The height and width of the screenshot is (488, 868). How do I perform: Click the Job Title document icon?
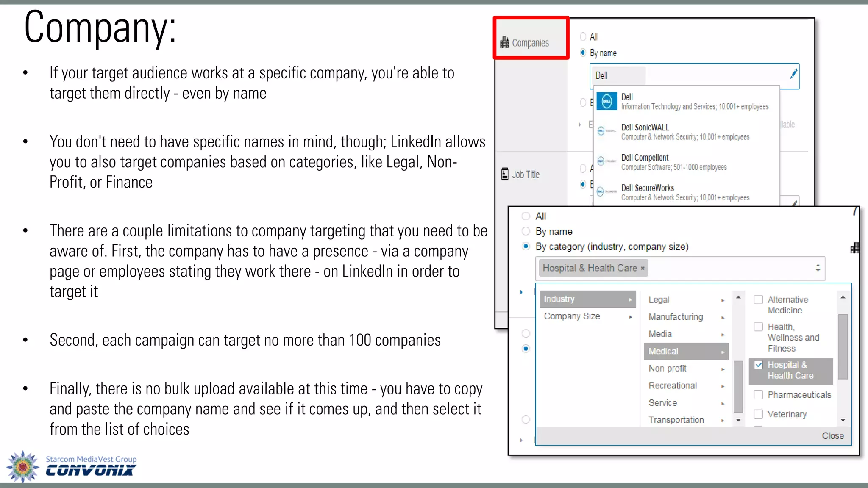click(505, 174)
